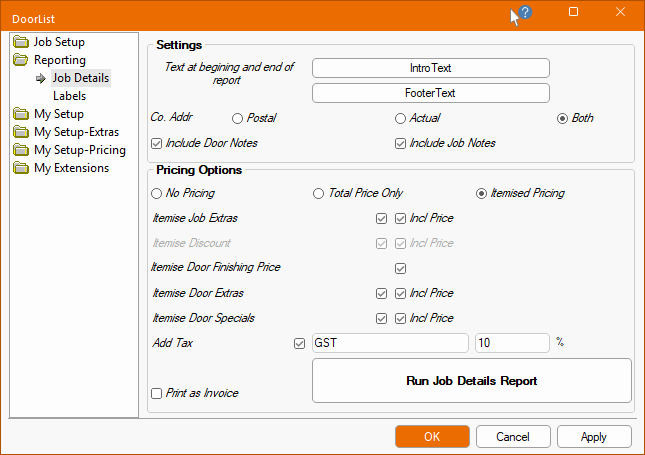Click the Reporting folder icon
645x455 pixels.
tap(22, 60)
